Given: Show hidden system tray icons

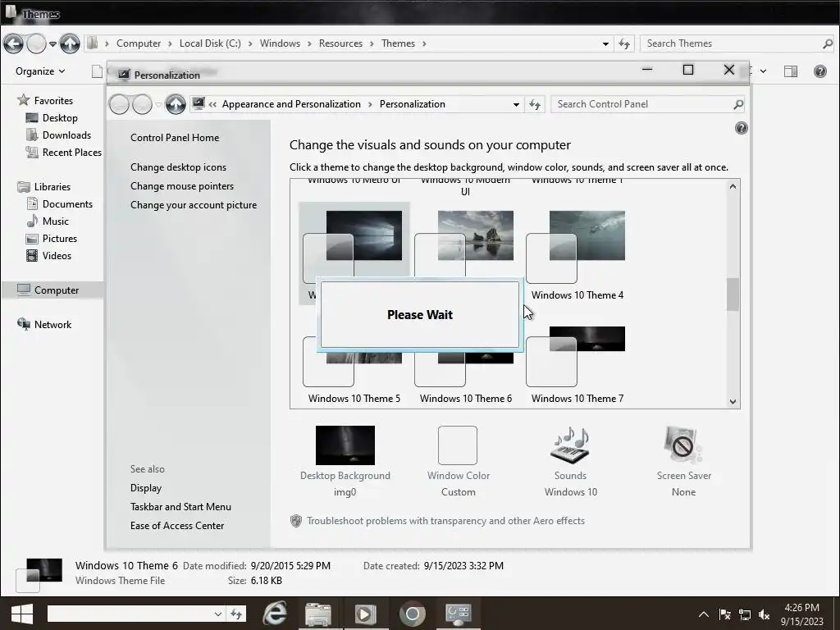Looking at the screenshot, I should point(703,614).
